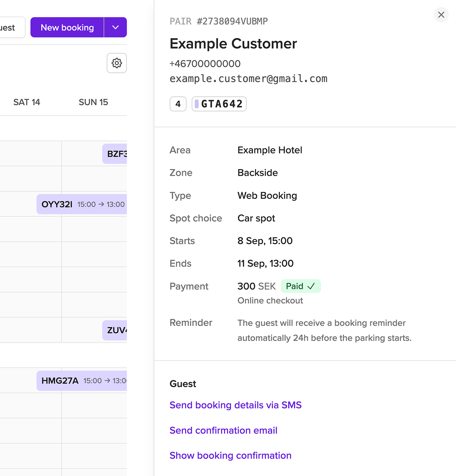
Task: Open the OYY32I booking in calendar
Action: [82, 204]
